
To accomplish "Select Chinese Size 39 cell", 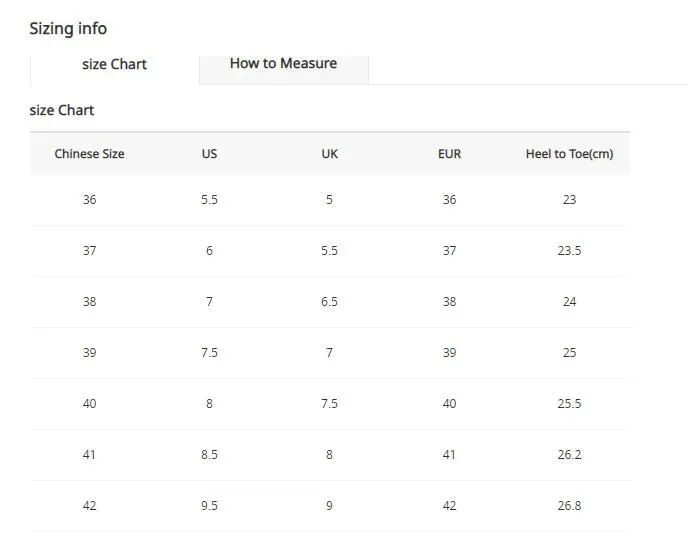I will tap(90, 353).
